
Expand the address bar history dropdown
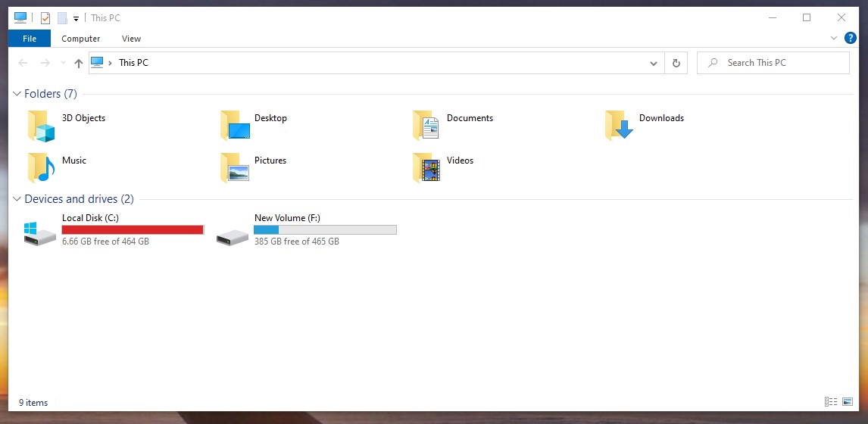pyautogui.click(x=654, y=63)
